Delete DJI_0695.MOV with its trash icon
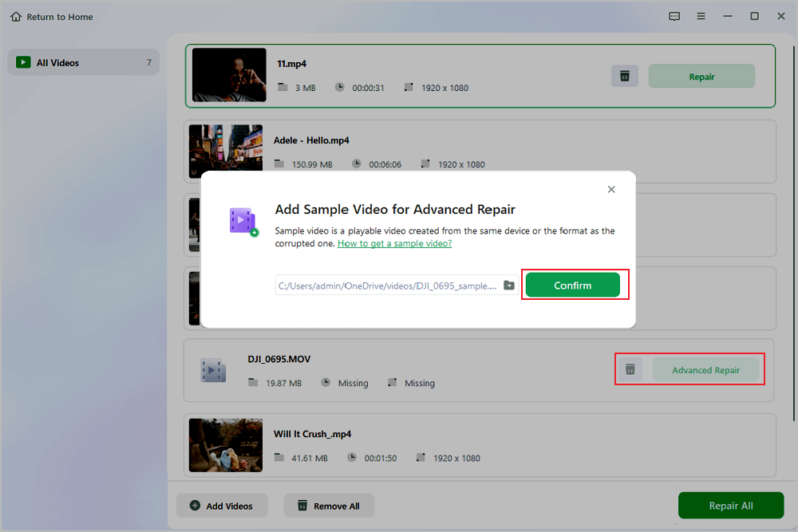The width and height of the screenshot is (798, 532). click(x=630, y=369)
